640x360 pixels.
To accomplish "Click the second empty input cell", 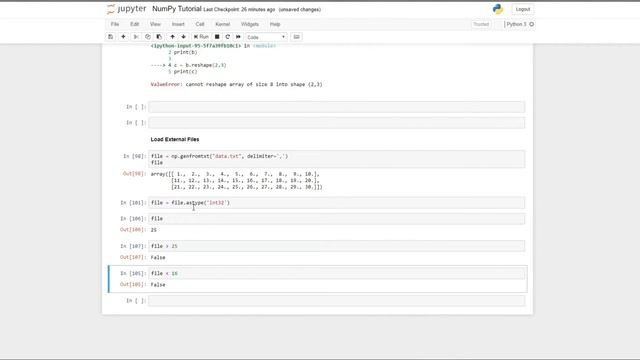I will 337,123.
